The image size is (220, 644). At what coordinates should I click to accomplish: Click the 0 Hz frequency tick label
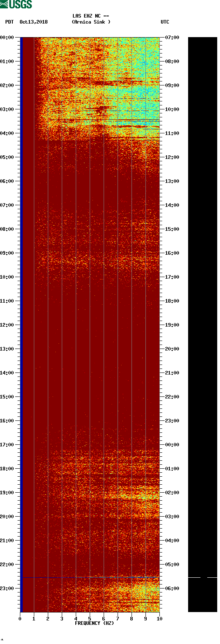[x=20, y=619]
